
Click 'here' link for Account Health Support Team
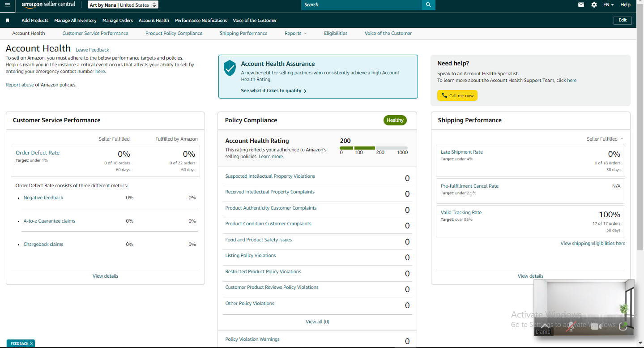[x=571, y=81]
